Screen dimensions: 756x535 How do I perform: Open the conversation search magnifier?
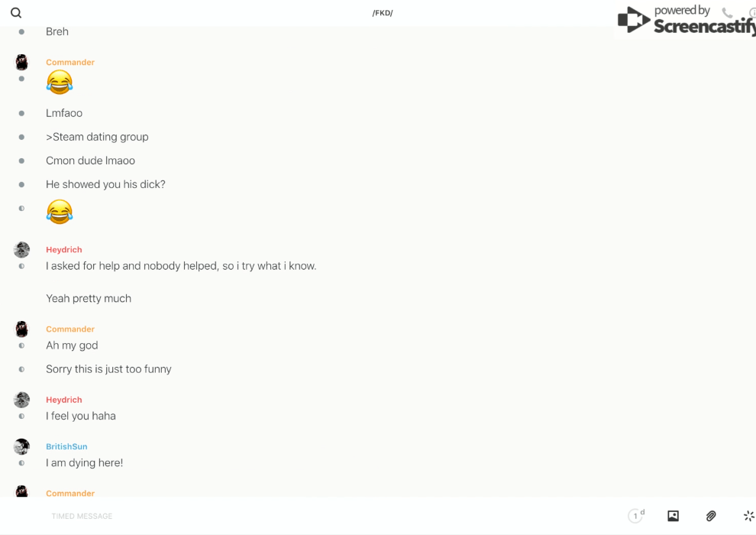pyautogui.click(x=16, y=13)
